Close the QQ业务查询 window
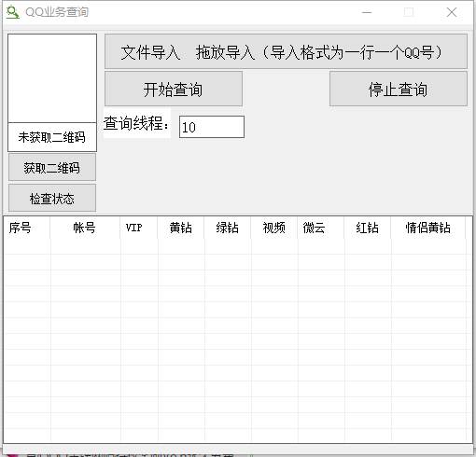The width and height of the screenshot is (476, 457). click(x=452, y=12)
